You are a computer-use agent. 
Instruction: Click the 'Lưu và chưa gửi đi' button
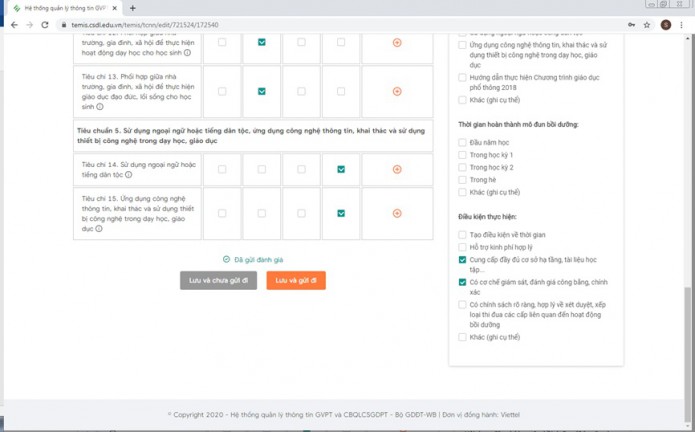(218, 281)
